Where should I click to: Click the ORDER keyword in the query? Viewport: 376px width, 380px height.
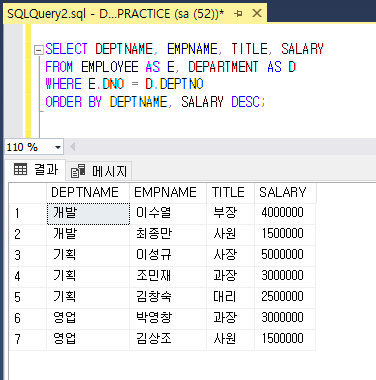tap(63, 102)
